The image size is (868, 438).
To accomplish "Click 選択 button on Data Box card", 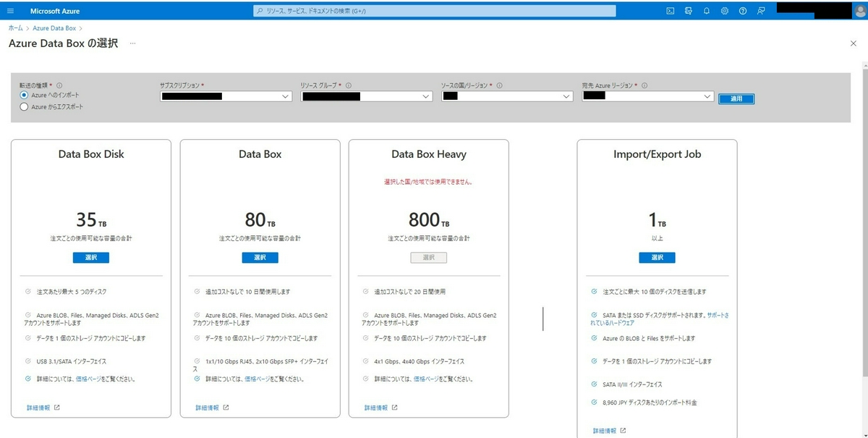I will [x=260, y=258].
